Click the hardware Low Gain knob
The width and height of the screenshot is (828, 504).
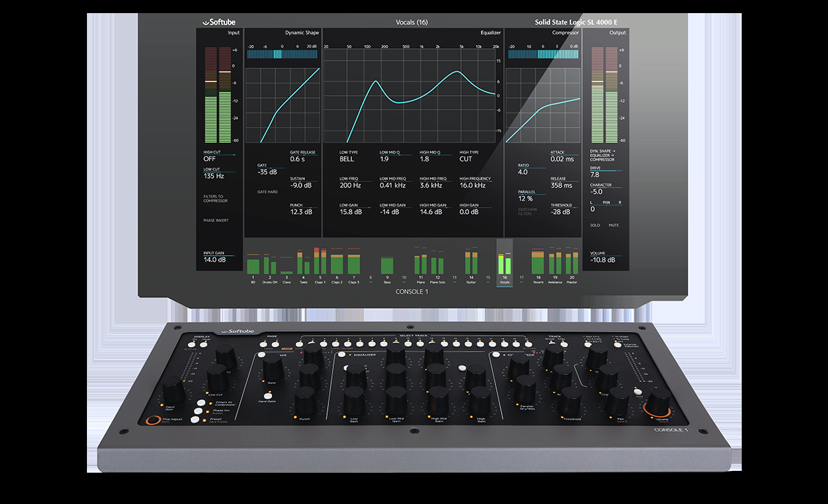point(354,400)
